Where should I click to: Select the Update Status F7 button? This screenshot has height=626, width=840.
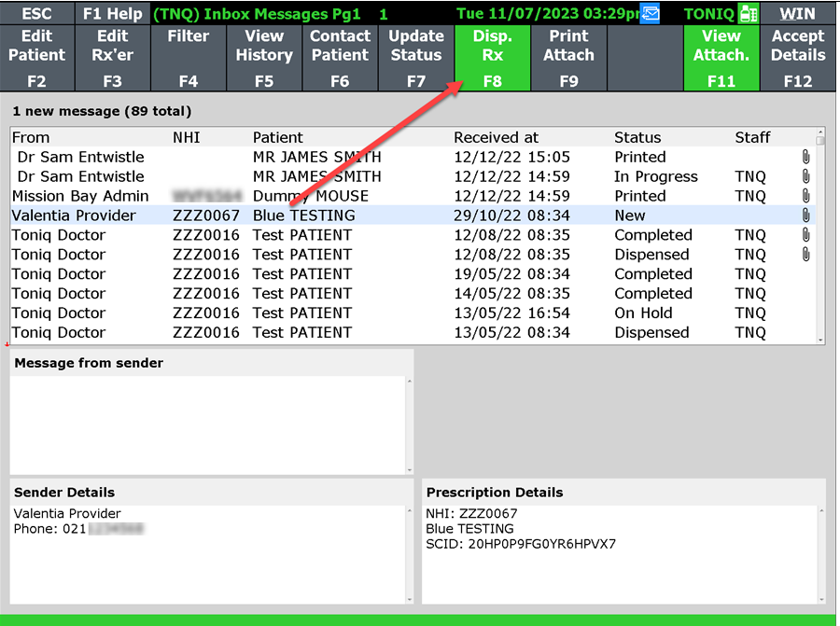tap(416, 58)
